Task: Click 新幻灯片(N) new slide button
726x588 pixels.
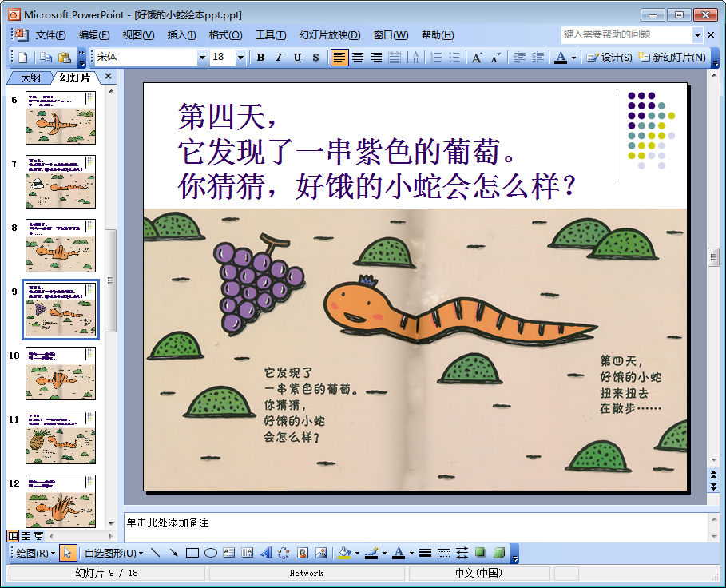Action: [672, 58]
